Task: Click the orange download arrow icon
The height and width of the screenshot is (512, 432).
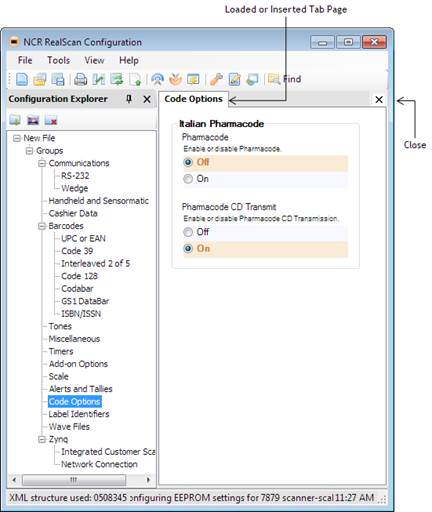Action: tap(175, 79)
